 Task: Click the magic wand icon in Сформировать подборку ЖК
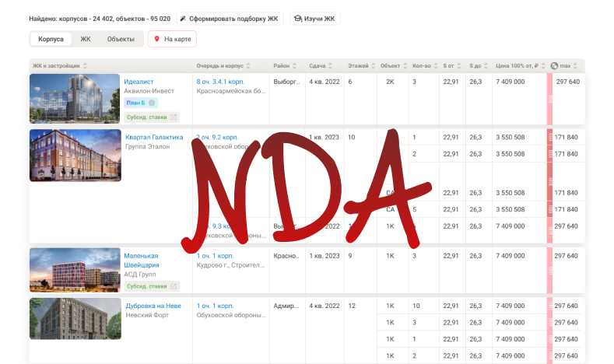(183, 19)
